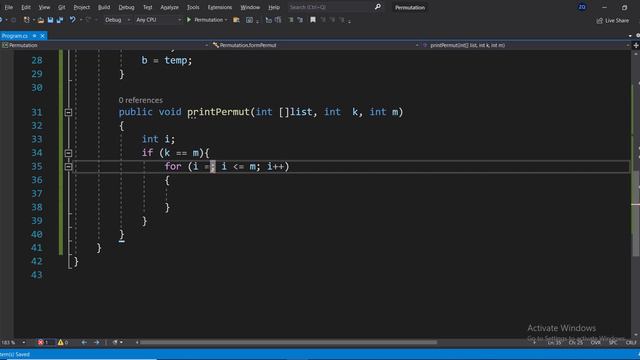Open the Tools menu
The image size is (640, 360).
click(x=193, y=7)
